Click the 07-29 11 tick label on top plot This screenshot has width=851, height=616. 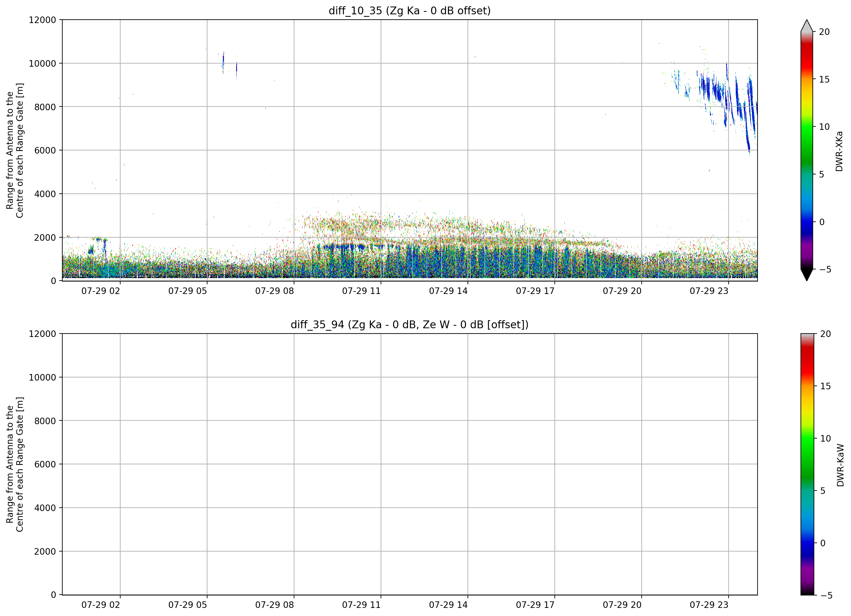pyautogui.click(x=361, y=291)
